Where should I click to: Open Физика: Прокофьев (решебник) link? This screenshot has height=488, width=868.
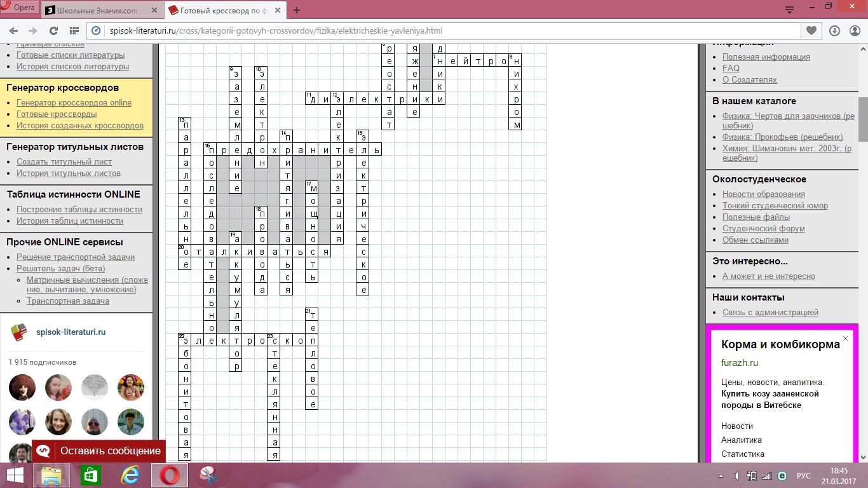(783, 137)
